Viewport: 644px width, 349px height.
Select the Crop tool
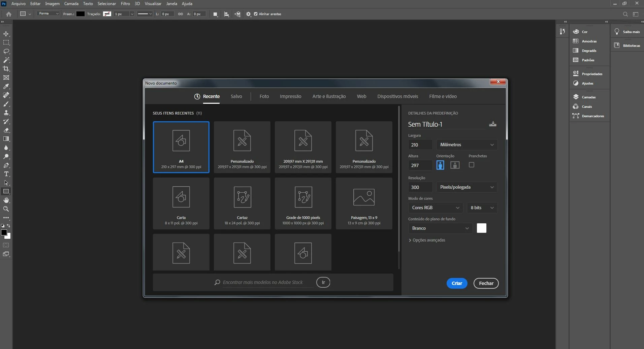click(x=6, y=69)
